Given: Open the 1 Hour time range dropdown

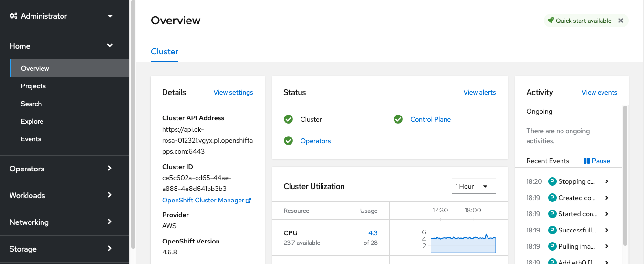Looking at the screenshot, I should tap(473, 186).
